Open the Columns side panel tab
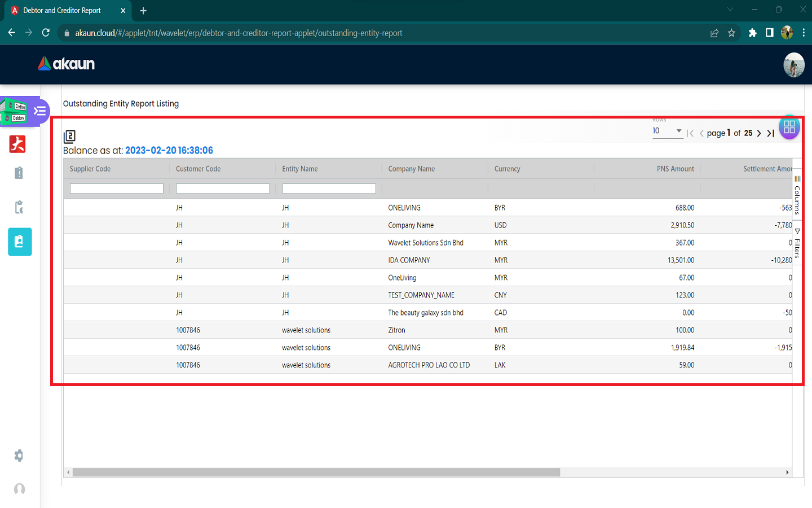 797,196
